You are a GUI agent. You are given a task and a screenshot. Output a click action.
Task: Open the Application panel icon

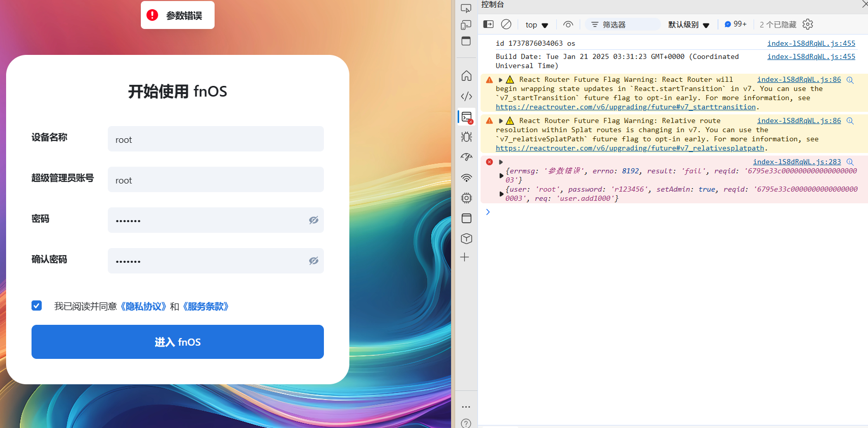[x=466, y=218]
